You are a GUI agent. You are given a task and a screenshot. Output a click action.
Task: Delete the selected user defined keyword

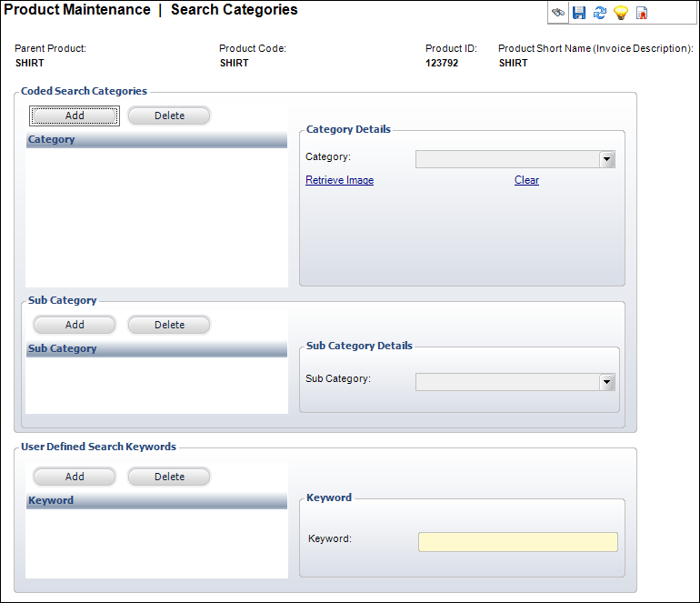click(x=169, y=477)
